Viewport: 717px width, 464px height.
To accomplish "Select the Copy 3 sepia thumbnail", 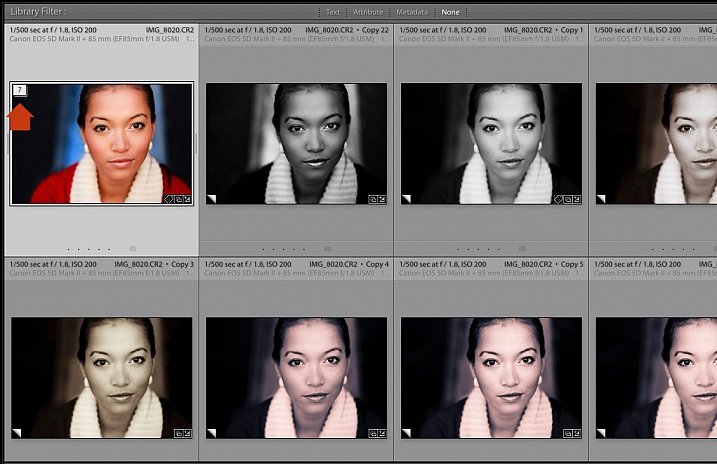I will (x=102, y=378).
